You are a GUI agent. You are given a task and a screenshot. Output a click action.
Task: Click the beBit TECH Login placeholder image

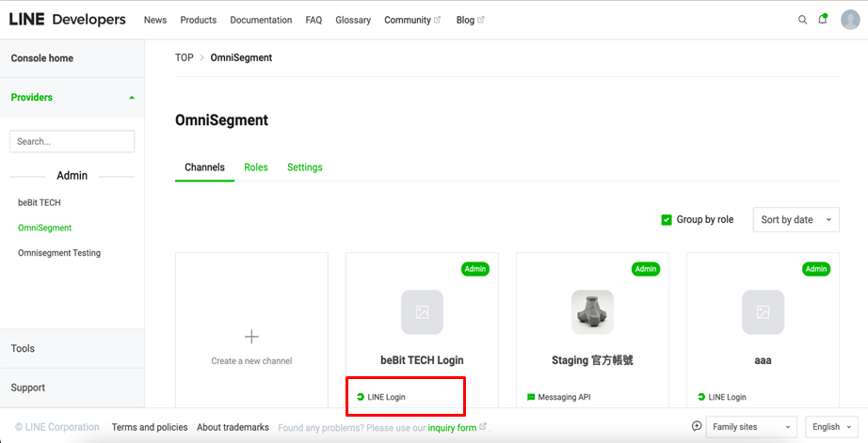coord(422,312)
